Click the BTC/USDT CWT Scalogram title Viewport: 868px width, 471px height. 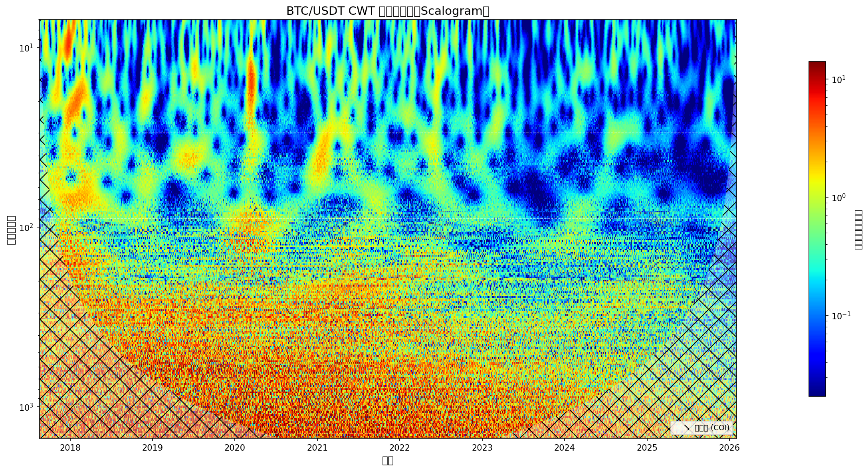387,11
